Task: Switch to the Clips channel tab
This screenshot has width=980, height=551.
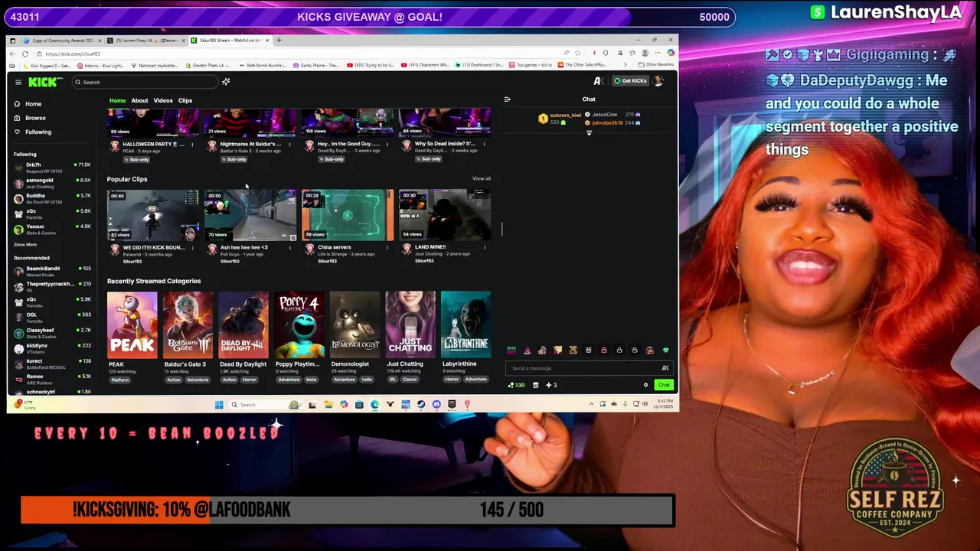Action: (x=185, y=100)
